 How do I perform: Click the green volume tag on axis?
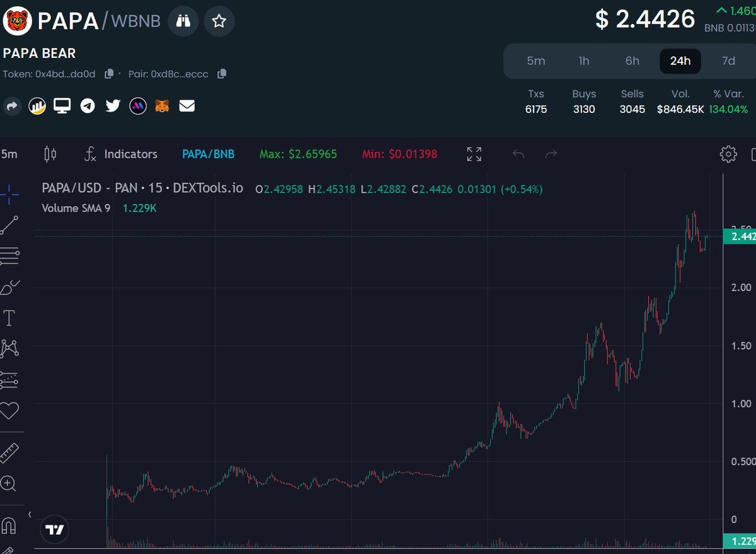click(x=740, y=541)
